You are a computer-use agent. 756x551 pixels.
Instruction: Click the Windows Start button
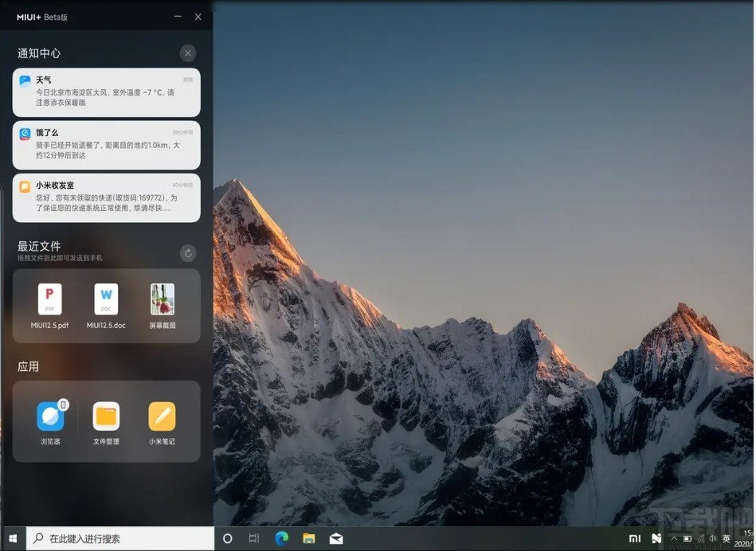click(13, 538)
